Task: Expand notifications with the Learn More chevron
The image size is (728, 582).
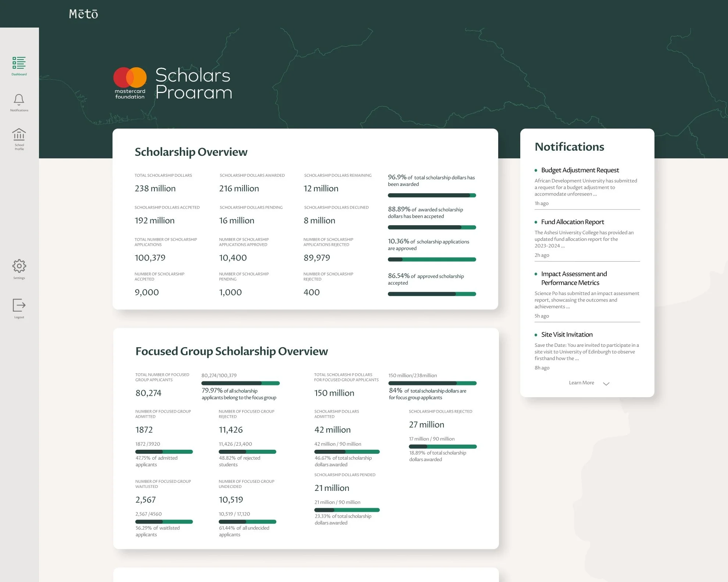Action: (606, 384)
